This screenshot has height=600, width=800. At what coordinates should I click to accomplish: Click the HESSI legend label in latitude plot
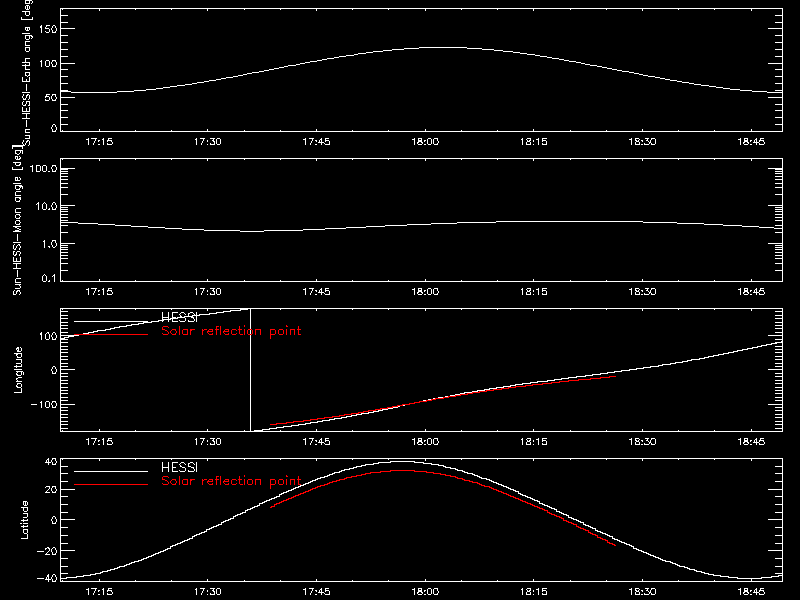click(179, 467)
